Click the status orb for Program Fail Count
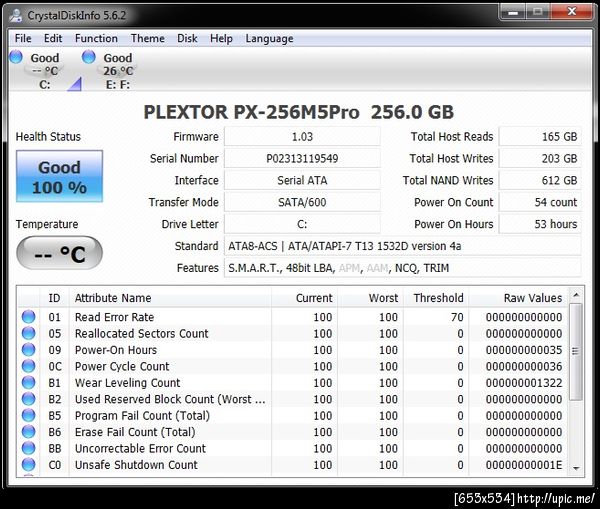Viewport: 600px width, 509px height. 28,416
